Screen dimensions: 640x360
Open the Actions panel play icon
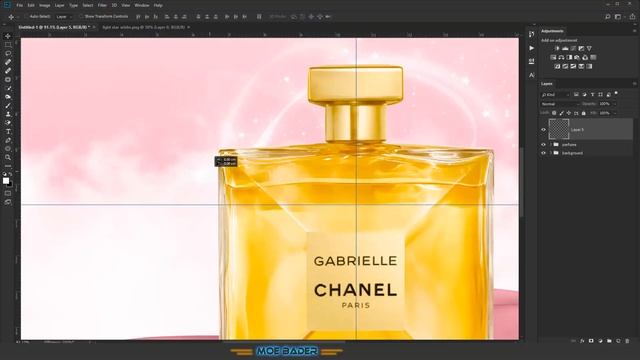(x=531, y=48)
